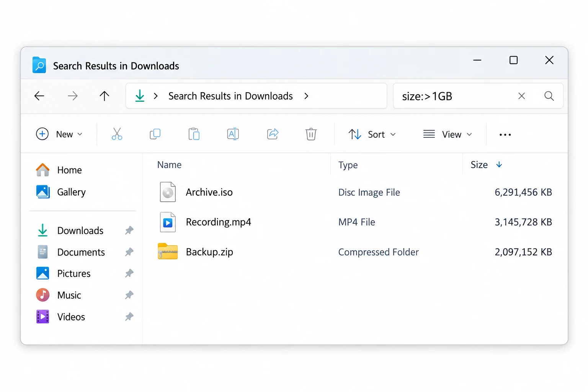Go forward with the right arrow

pyautogui.click(x=72, y=96)
